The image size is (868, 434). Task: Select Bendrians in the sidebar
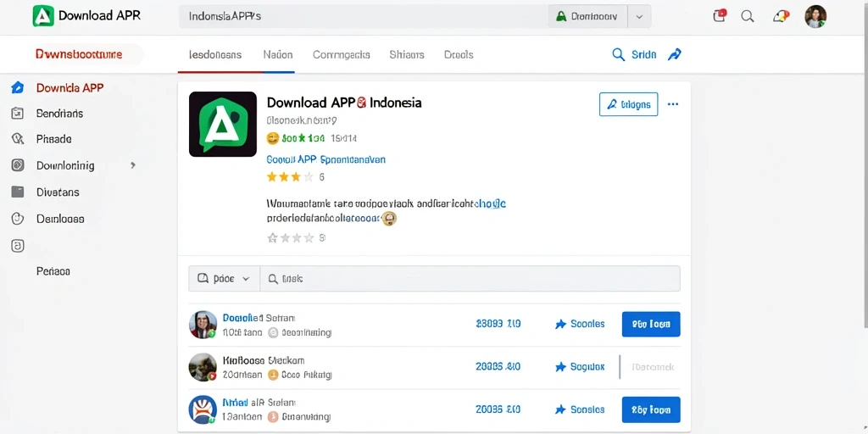pyautogui.click(x=60, y=114)
